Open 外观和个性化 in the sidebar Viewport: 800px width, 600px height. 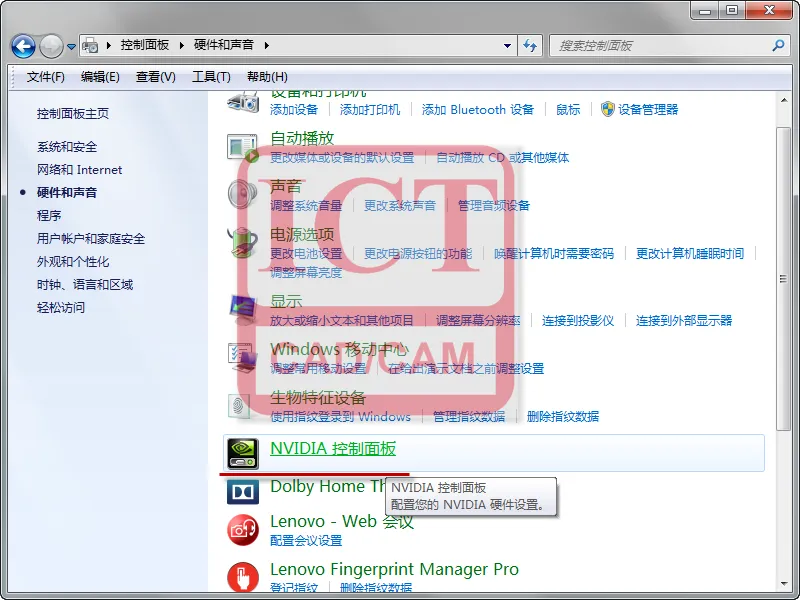[73, 262]
